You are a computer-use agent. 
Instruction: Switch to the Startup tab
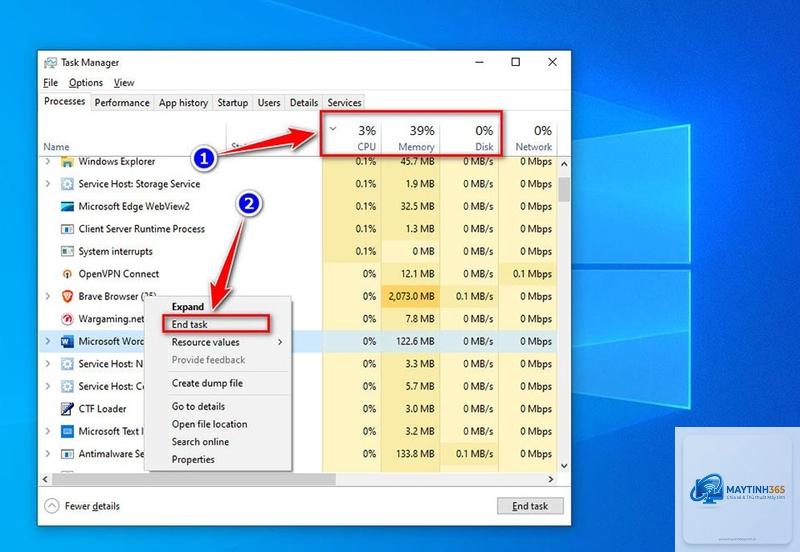[x=233, y=103]
